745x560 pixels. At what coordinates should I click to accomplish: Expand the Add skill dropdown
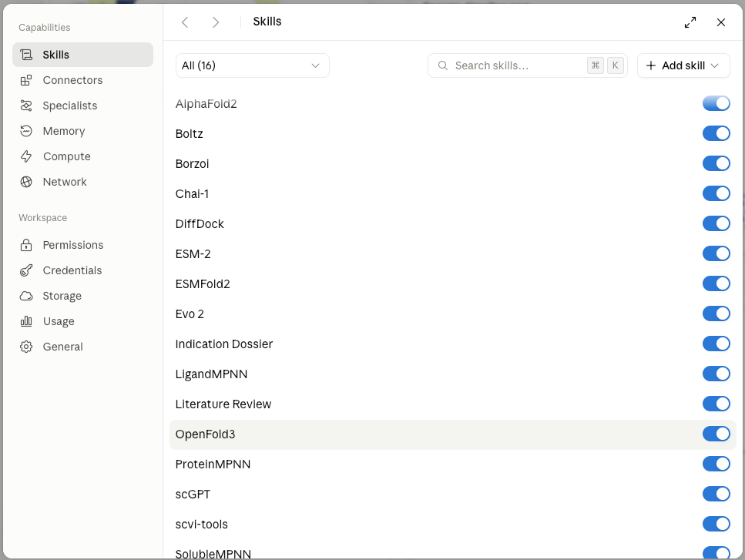tap(683, 65)
